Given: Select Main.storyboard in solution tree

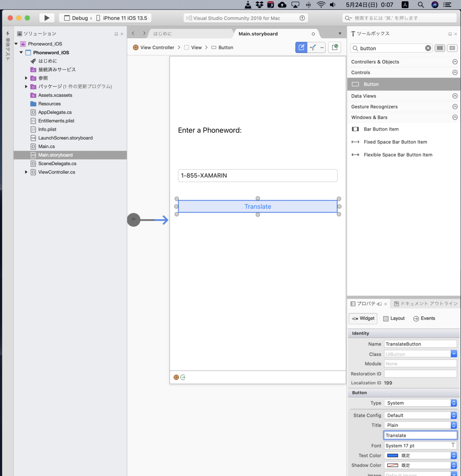Looking at the screenshot, I should pyautogui.click(x=70, y=155).
